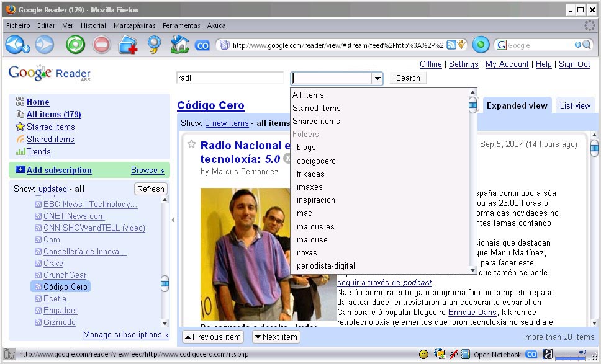Click the CO icon in the status bar
The width and height of the screenshot is (601, 364).
coord(531,355)
